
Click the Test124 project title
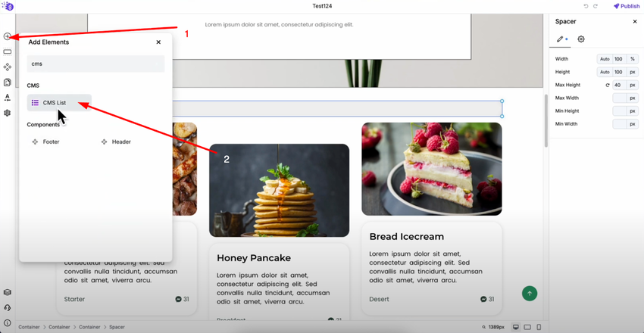(322, 6)
